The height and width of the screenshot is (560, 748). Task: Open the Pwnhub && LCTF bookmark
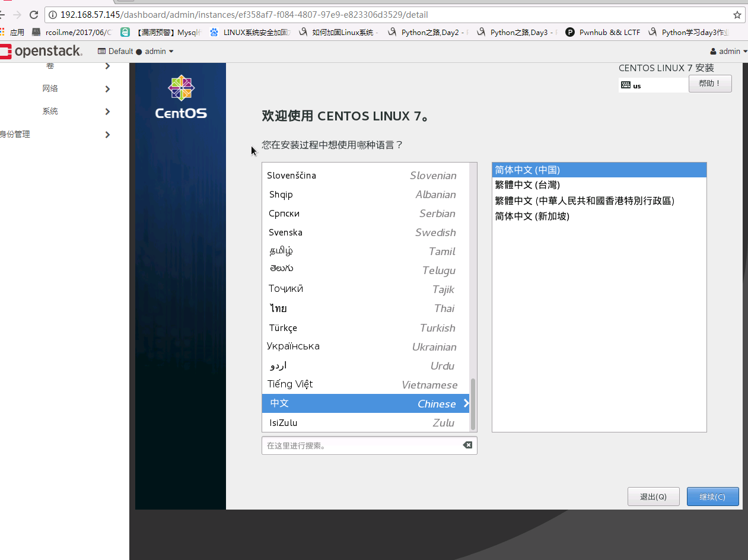[x=603, y=33]
